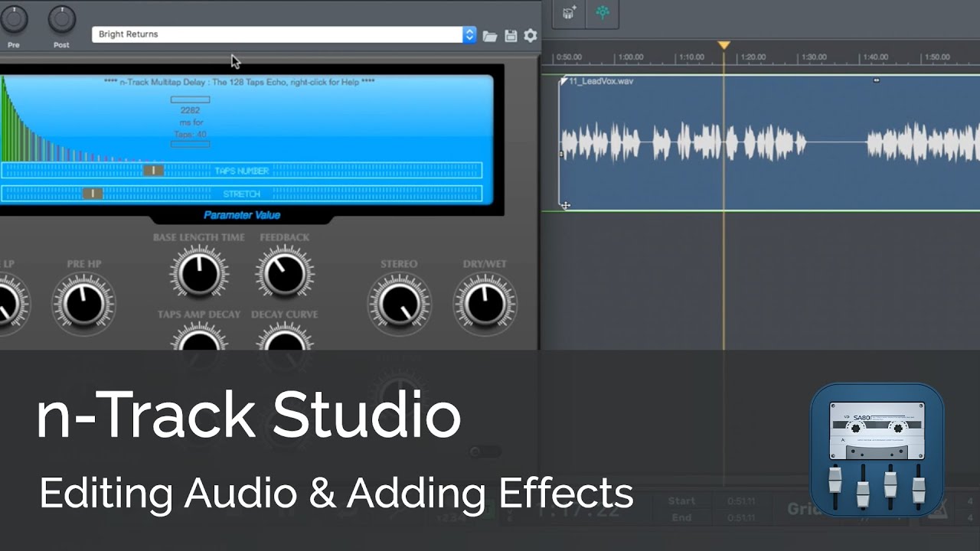Click the DRY/WET knob

(485, 303)
